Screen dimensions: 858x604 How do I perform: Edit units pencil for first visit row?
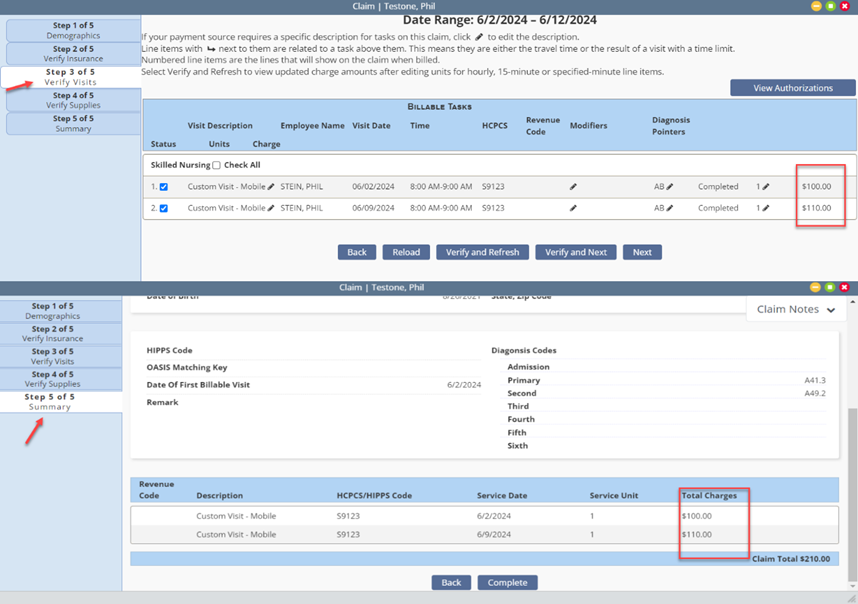766,187
